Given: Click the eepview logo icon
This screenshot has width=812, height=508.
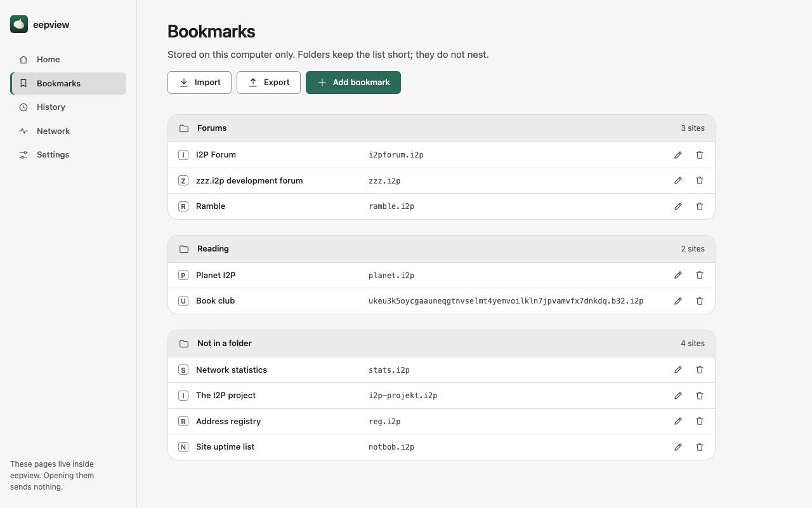Looking at the screenshot, I should (x=19, y=24).
